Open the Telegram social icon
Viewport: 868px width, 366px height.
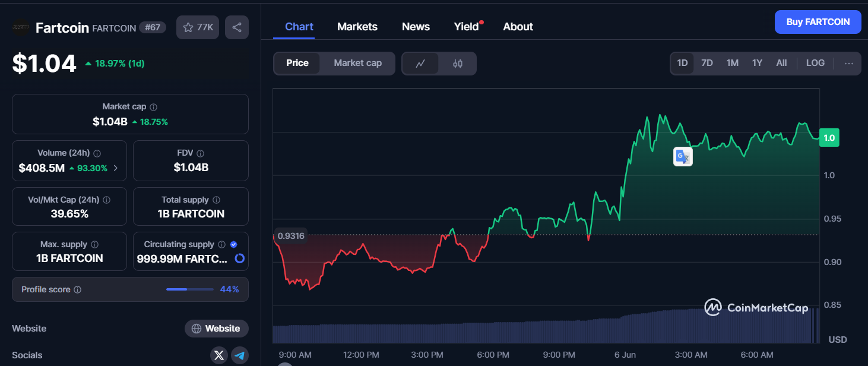point(239,355)
